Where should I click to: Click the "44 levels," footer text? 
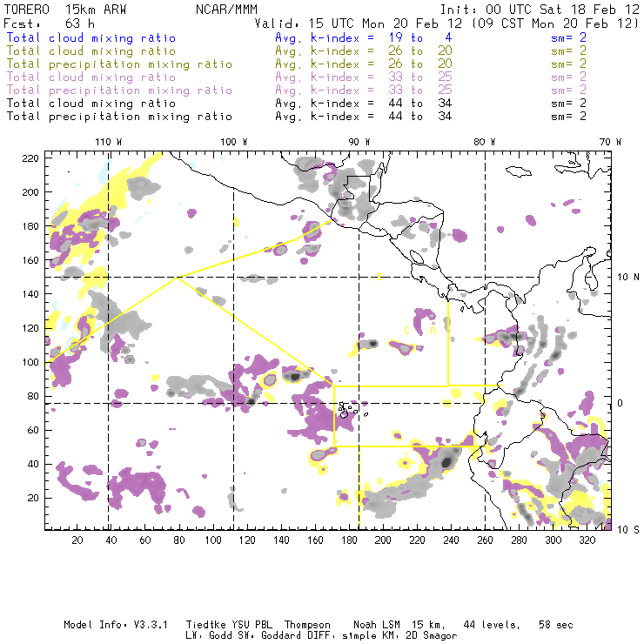point(492,625)
